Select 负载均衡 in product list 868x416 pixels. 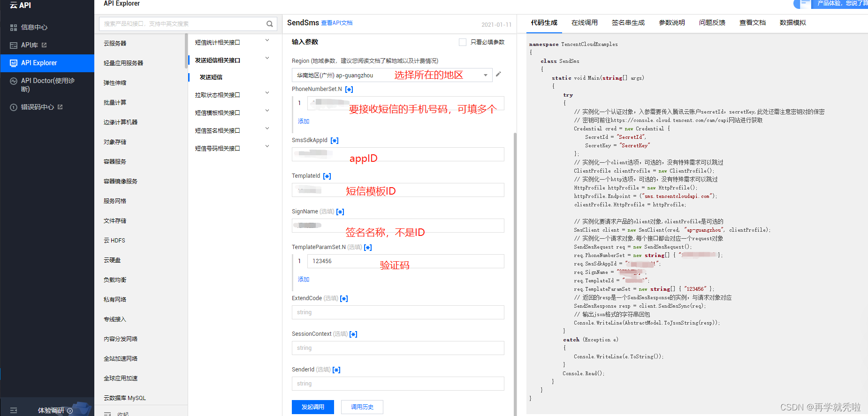[115, 280]
